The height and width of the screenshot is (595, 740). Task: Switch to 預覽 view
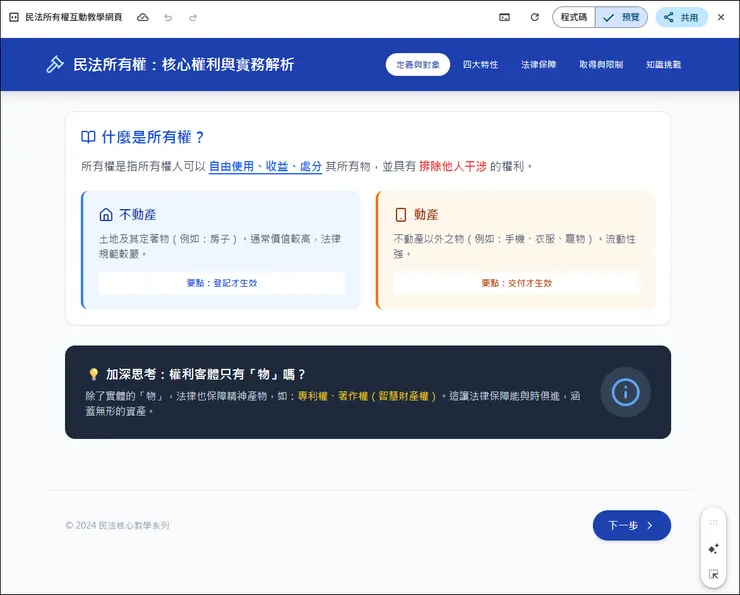pos(621,17)
